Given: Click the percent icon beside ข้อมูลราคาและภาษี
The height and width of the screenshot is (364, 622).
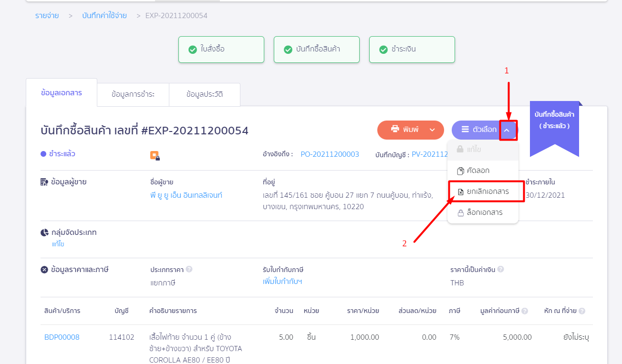Looking at the screenshot, I should (x=44, y=270).
